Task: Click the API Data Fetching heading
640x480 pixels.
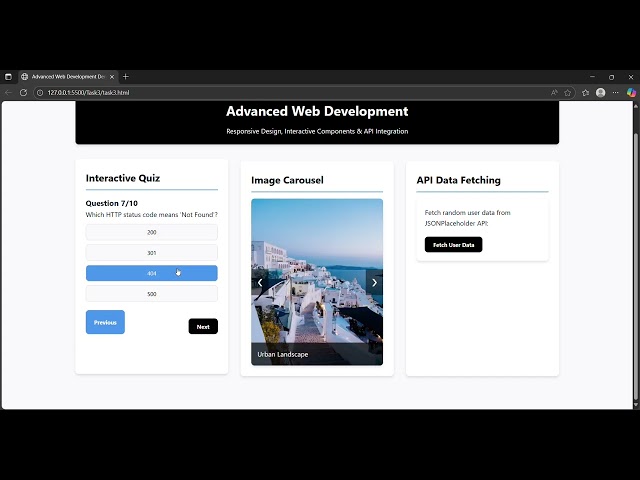Action: point(458,180)
